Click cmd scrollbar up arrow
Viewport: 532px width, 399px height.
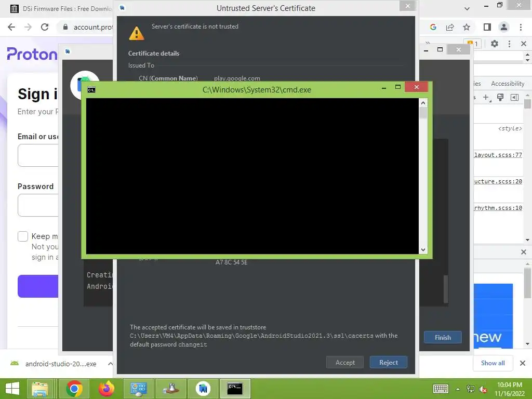[423, 103]
